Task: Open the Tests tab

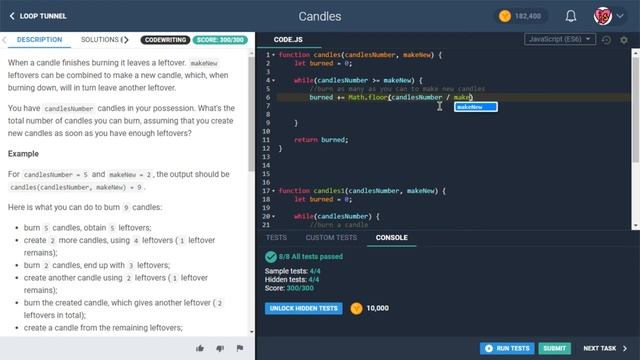Action: click(276, 238)
